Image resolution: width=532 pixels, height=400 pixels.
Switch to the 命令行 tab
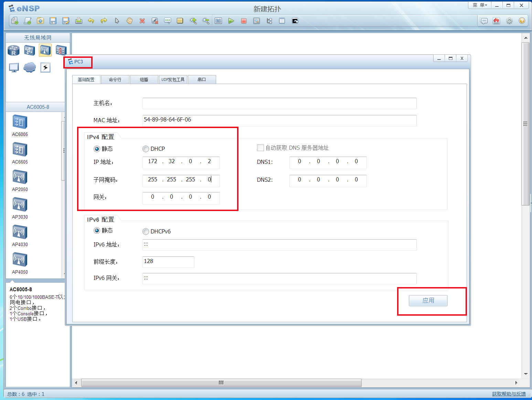pyautogui.click(x=115, y=79)
